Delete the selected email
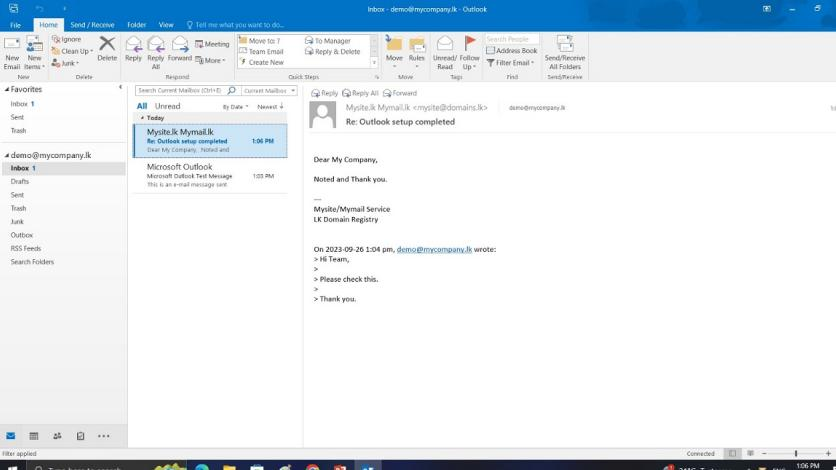The height and width of the screenshot is (470, 836). pos(107,49)
